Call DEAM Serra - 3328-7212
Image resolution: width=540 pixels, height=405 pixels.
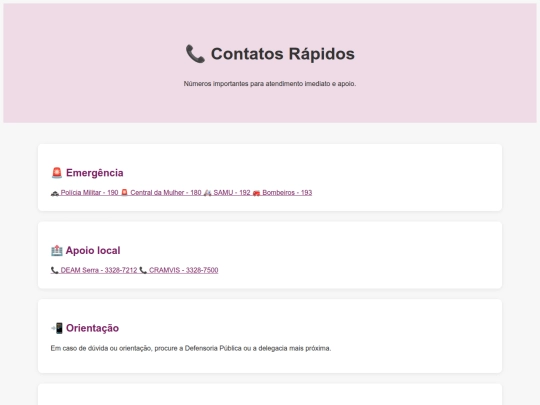(94, 270)
